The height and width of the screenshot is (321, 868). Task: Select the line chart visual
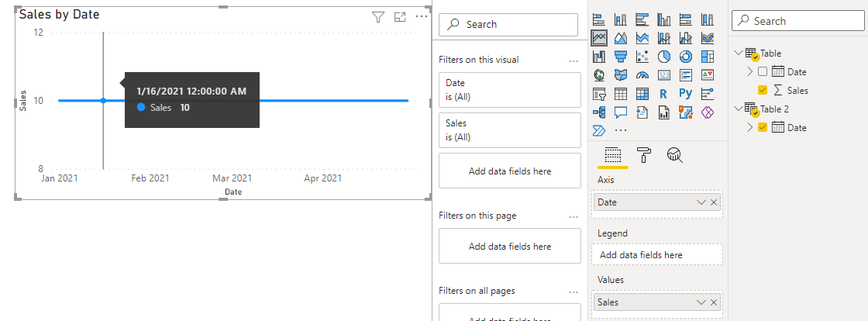(x=598, y=38)
